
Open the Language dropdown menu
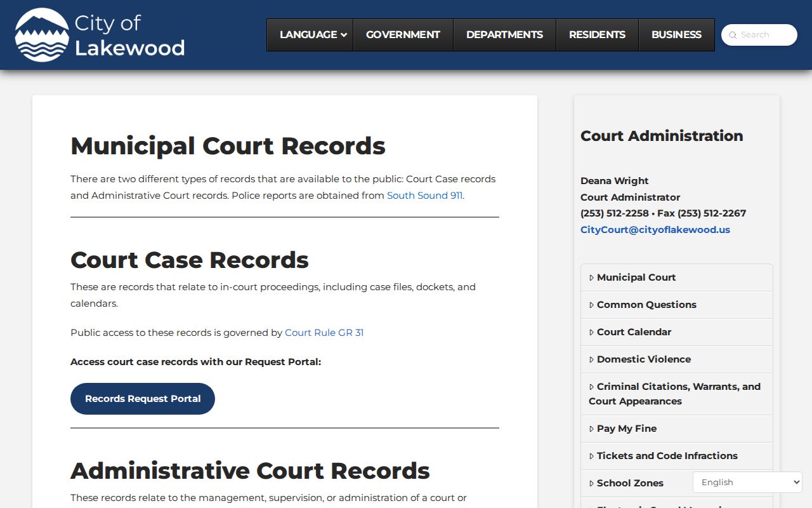coord(310,35)
